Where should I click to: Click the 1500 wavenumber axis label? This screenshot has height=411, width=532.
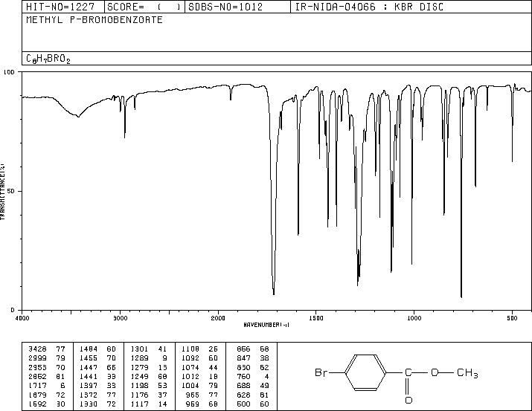point(316,318)
